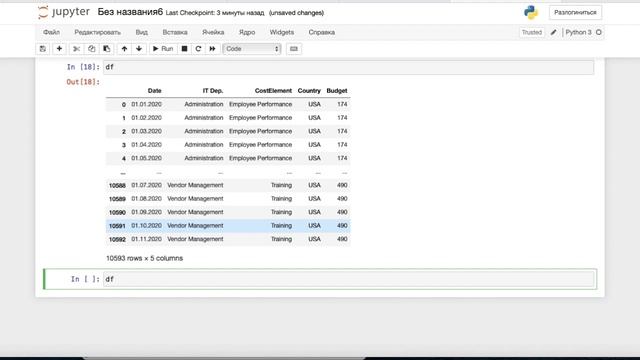Click Training in row 10592
Image resolution: width=640 pixels, height=360 pixels.
click(x=281, y=239)
